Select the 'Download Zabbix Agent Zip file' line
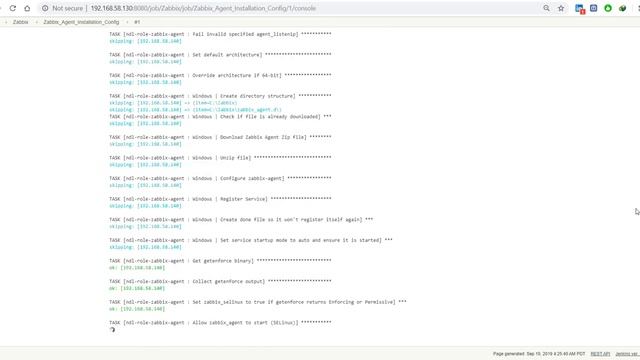Viewport: 640px width, 360px height. click(x=220, y=137)
